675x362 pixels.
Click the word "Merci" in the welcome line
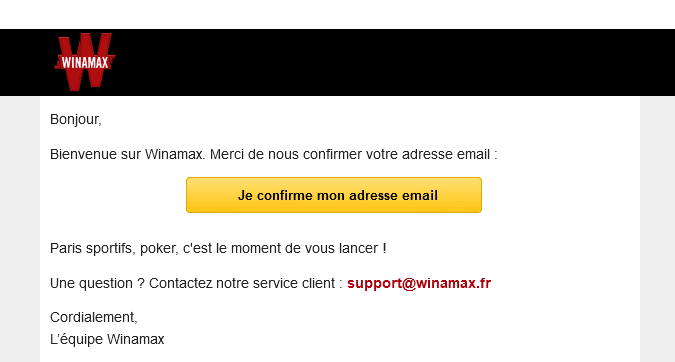click(227, 154)
